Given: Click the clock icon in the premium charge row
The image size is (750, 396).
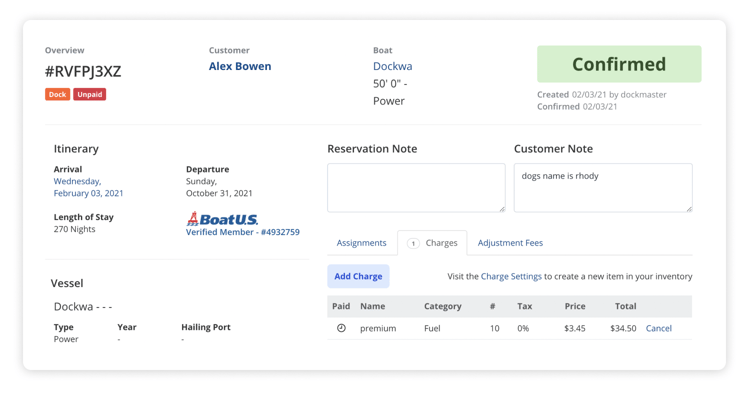Looking at the screenshot, I should (x=341, y=328).
